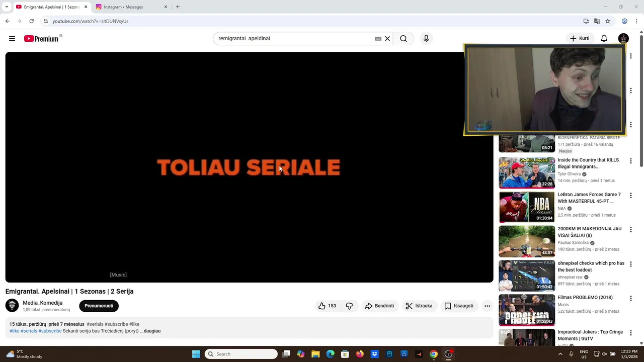The width and height of the screenshot is (644, 362).
Task: Open the Paulius Samoška channel name
Action: tap(573, 242)
